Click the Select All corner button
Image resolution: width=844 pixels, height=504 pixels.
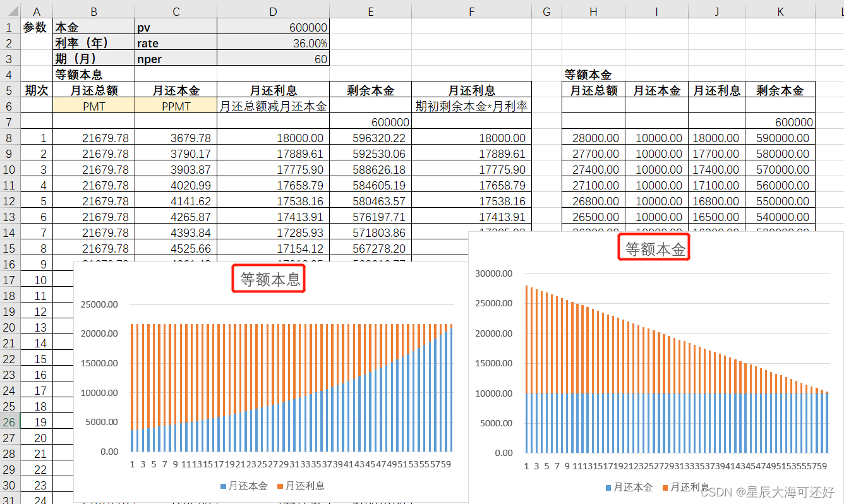[x=10, y=11]
